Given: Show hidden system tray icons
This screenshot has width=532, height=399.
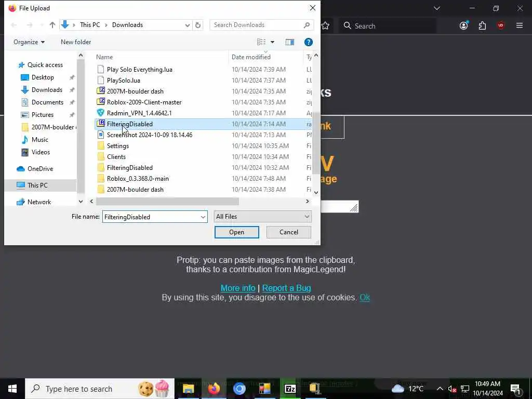Looking at the screenshot, I should click(440, 389).
